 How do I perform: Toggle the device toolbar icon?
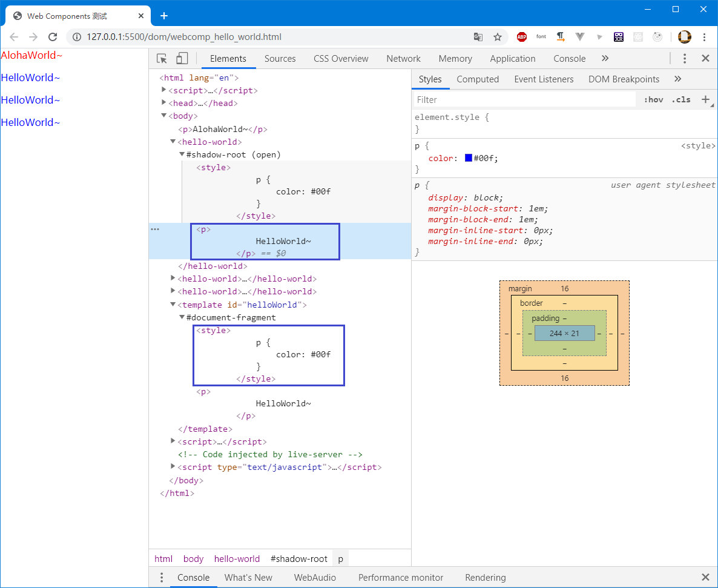point(182,58)
